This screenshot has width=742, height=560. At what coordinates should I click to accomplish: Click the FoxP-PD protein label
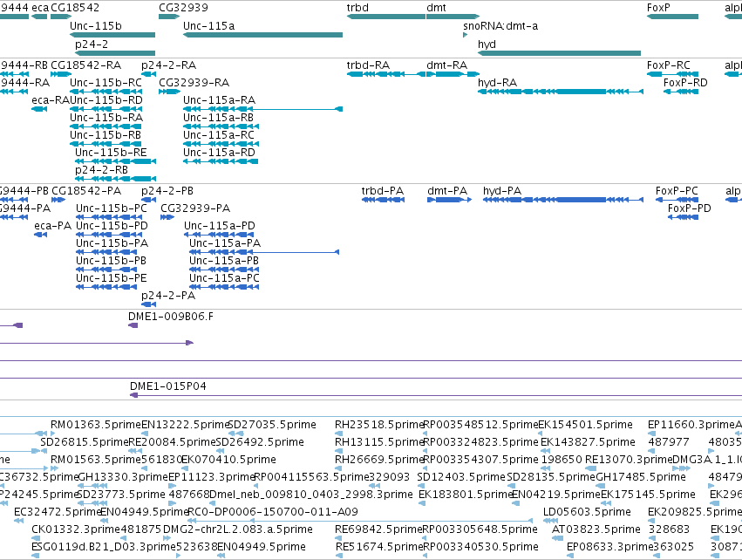tap(690, 208)
